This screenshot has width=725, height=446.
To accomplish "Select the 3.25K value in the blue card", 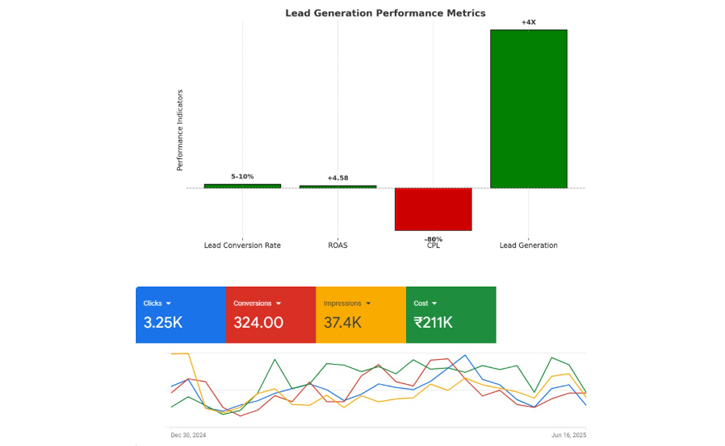I will (162, 323).
